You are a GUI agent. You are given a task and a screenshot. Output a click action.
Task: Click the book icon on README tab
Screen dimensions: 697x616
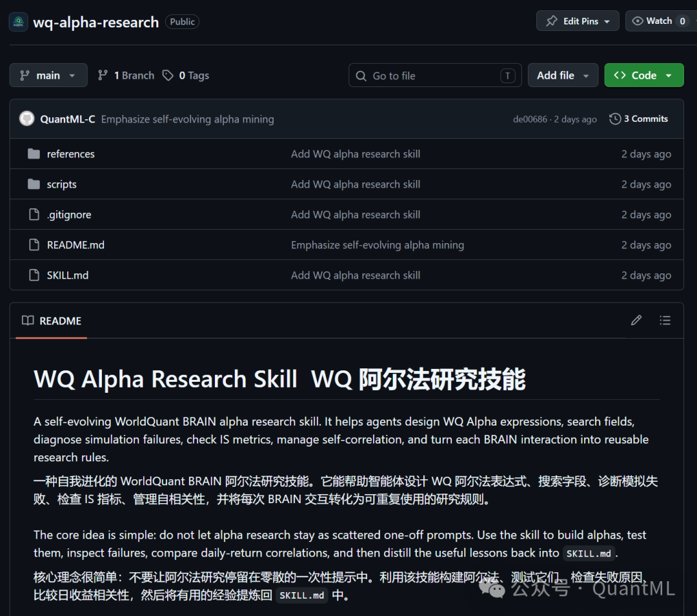pyautogui.click(x=28, y=321)
